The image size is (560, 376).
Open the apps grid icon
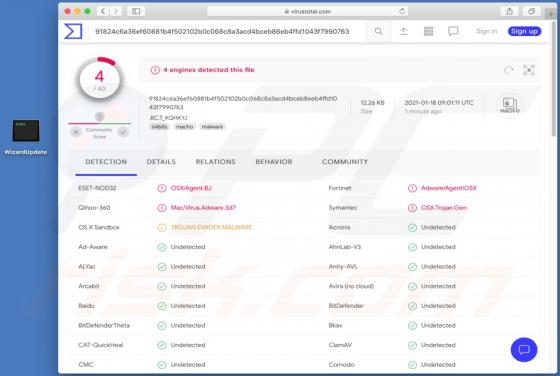pyautogui.click(x=428, y=31)
